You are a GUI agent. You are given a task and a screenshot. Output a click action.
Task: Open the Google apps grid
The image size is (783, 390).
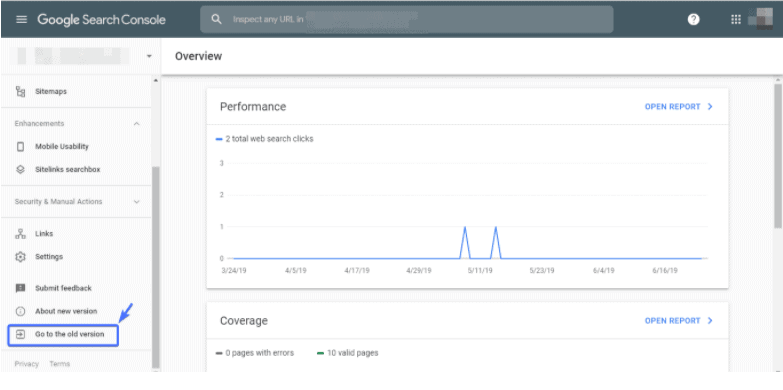click(736, 19)
